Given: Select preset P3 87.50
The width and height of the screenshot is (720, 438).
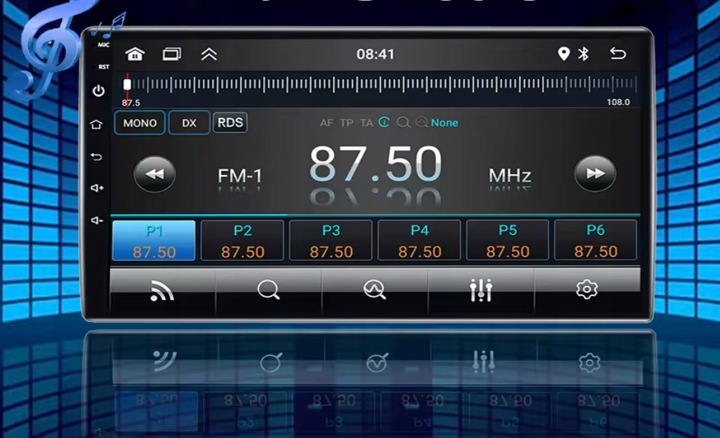Looking at the screenshot, I should [331, 241].
